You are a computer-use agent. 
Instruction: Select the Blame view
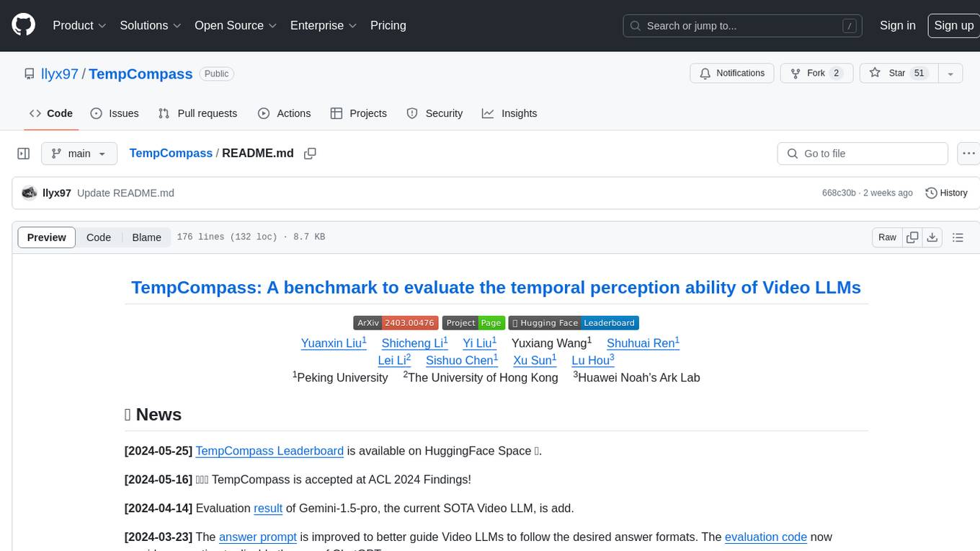point(146,237)
